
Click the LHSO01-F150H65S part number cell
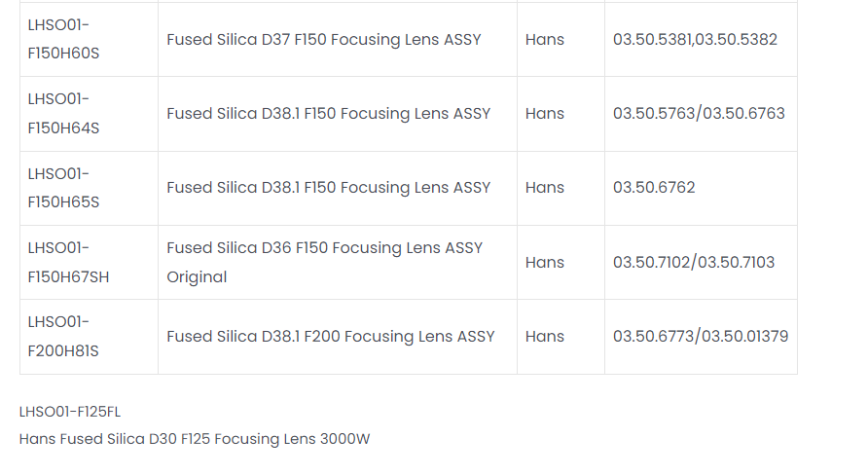pyautogui.click(x=64, y=187)
